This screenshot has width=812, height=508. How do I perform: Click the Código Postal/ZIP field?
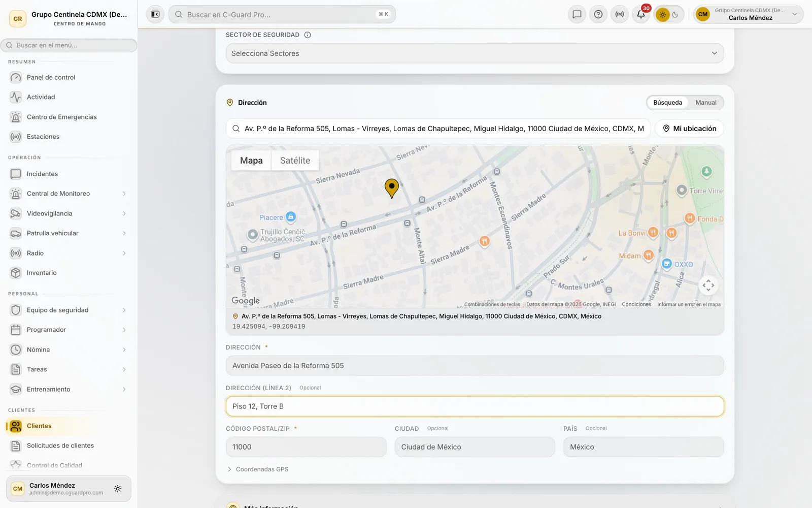(x=306, y=447)
